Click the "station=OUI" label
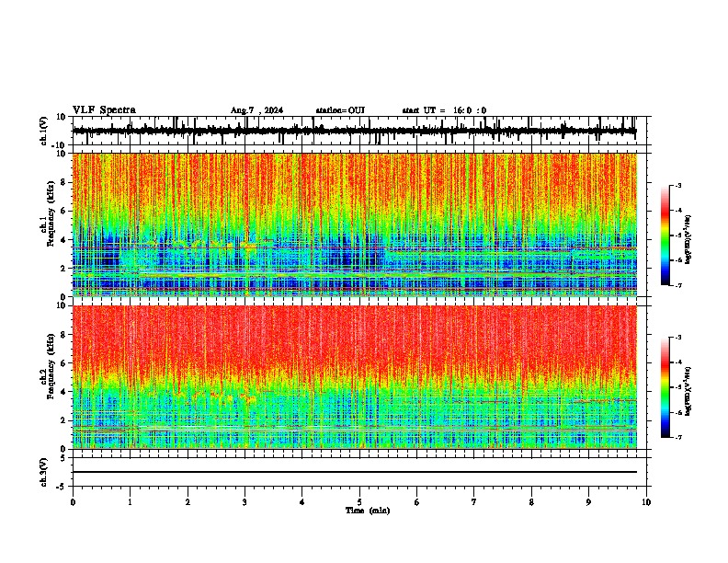Viewport: 728px width, 563px height. pos(340,110)
